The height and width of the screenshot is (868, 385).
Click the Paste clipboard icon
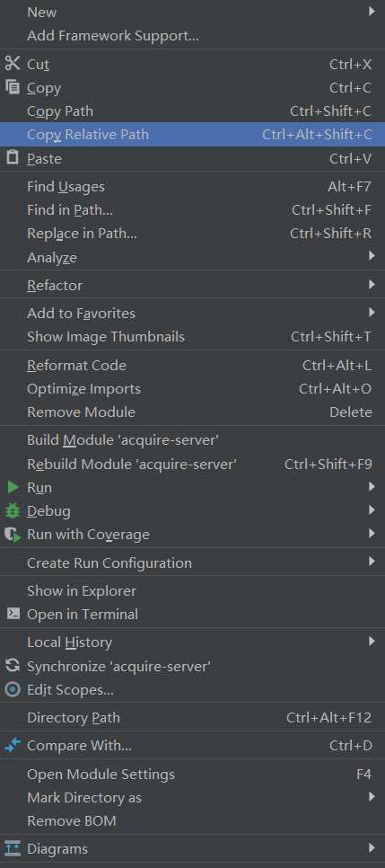(13, 158)
